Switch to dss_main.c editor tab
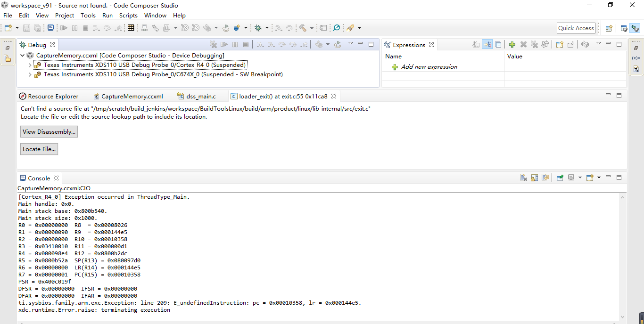 tap(197, 96)
